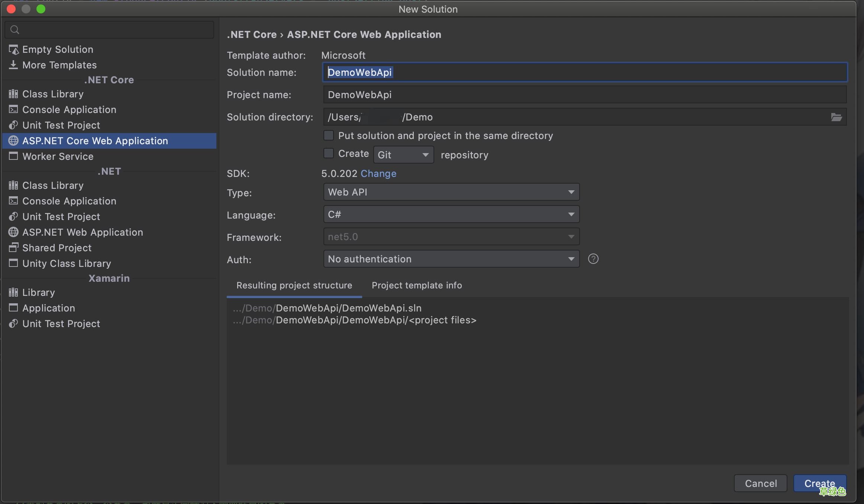
Task: Click the Xamarin Application icon
Action: (13, 308)
